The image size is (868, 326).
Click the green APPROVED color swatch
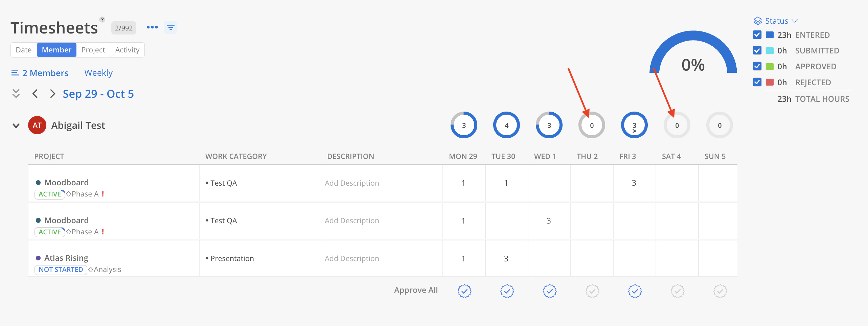[x=770, y=66]
